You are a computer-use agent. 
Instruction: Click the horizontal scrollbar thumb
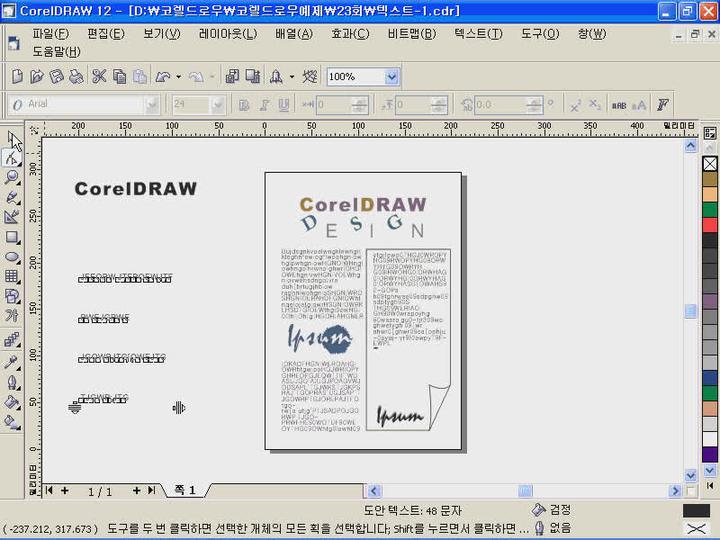pos(525,491)
